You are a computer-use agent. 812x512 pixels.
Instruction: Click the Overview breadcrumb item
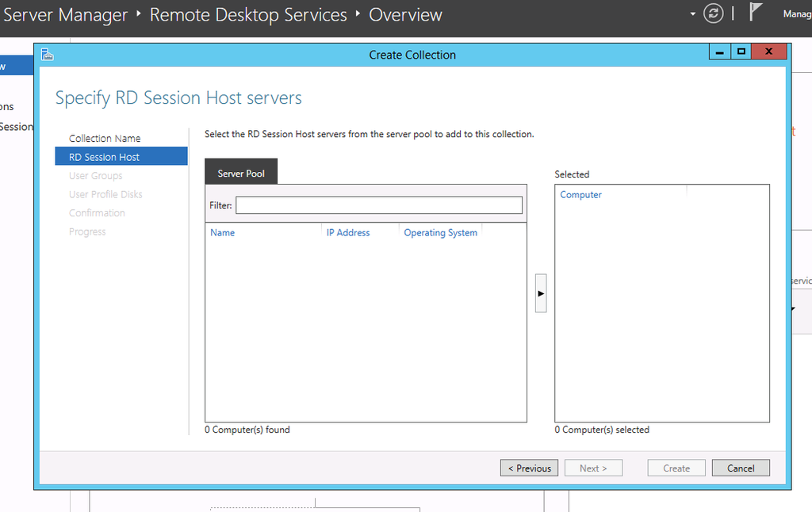(405, 13)
